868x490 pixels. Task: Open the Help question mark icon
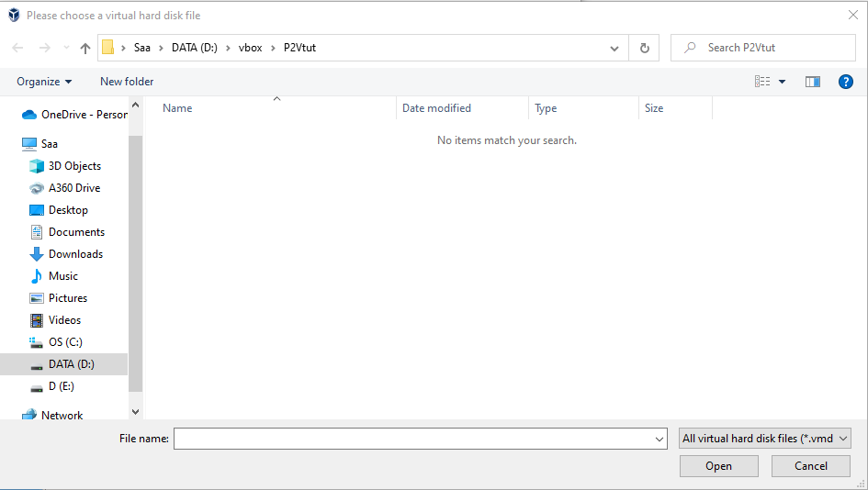pos(846,82)
